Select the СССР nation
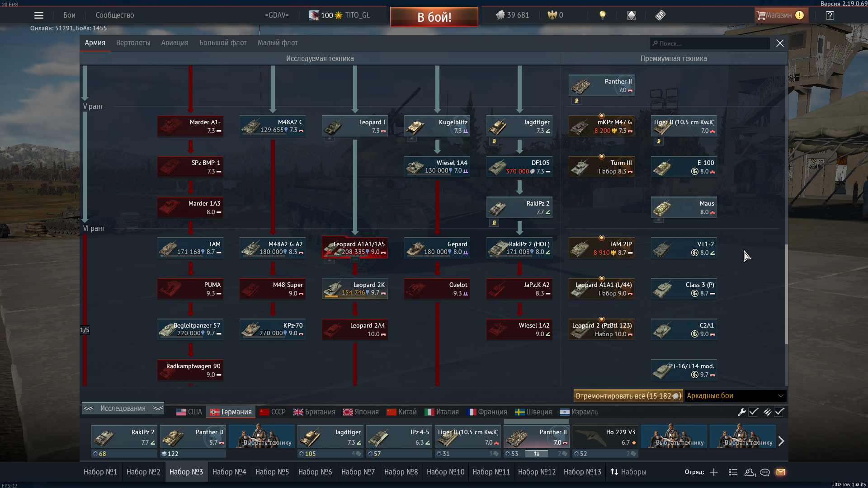This screenshot has width=868, height=488. (273, 412)
